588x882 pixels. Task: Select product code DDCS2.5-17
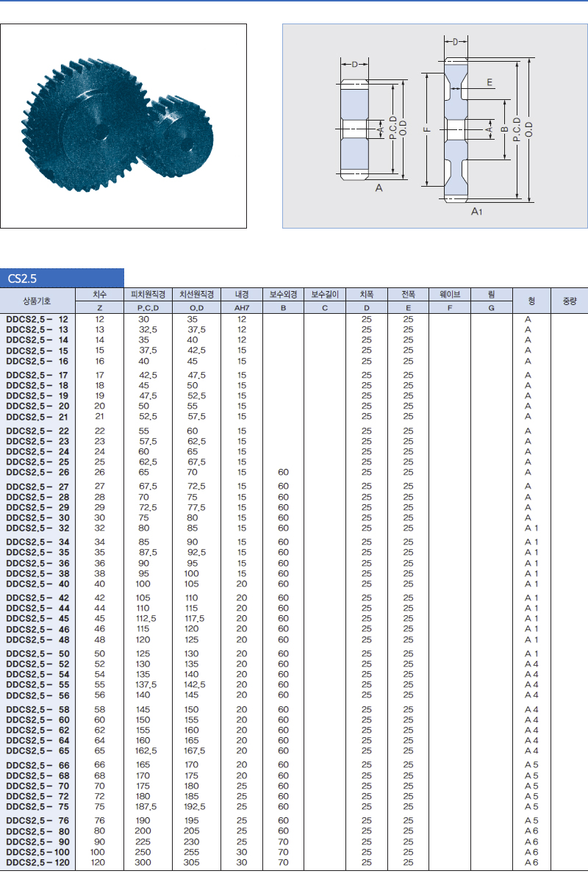37,375
